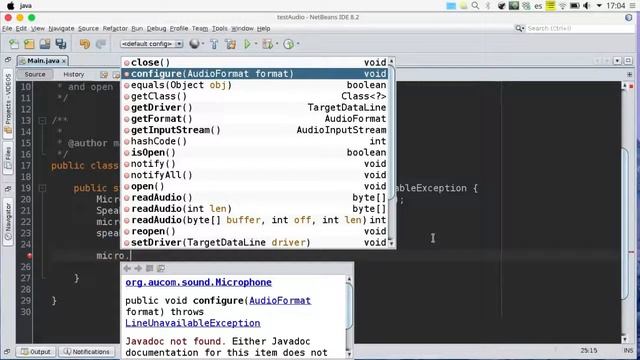
Task: Click the Redo toolbar icon
Action: [x=101, y=44]
